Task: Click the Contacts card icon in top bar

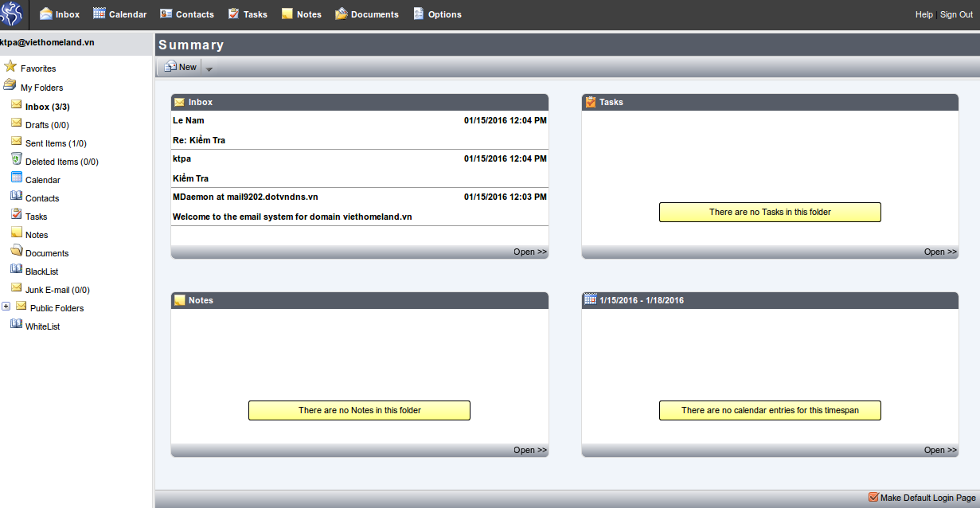Action: pyautogui.click(x=166, y=14)
